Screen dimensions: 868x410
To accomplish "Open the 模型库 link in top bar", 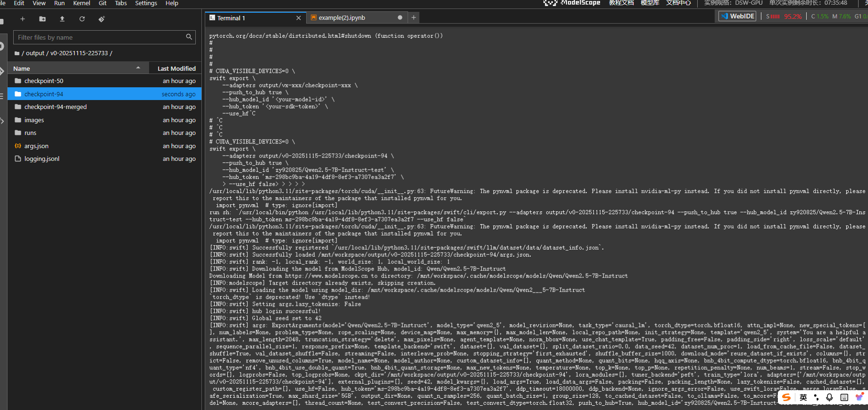I will click(x=650, y=3).
